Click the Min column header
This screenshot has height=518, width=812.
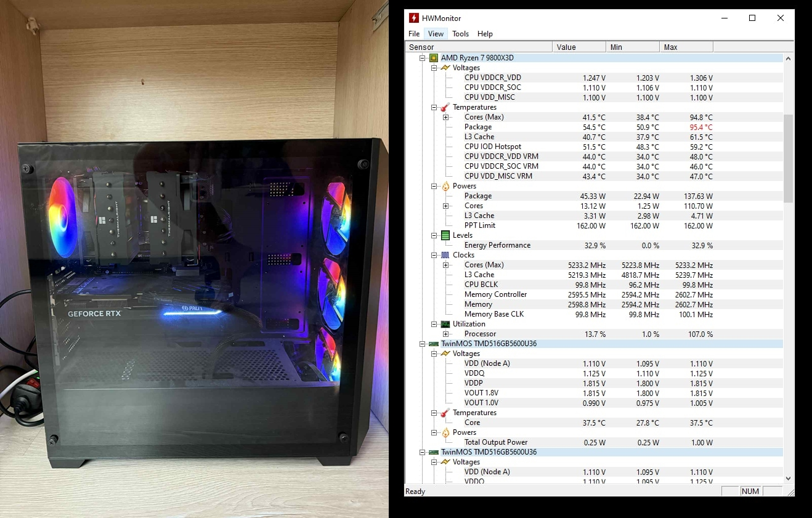click(633, 47)
